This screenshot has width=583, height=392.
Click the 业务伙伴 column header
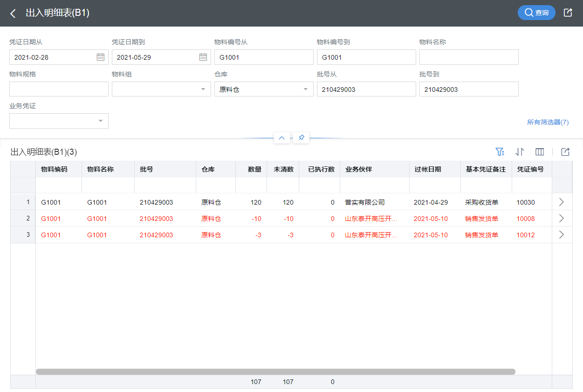[375, 169]
